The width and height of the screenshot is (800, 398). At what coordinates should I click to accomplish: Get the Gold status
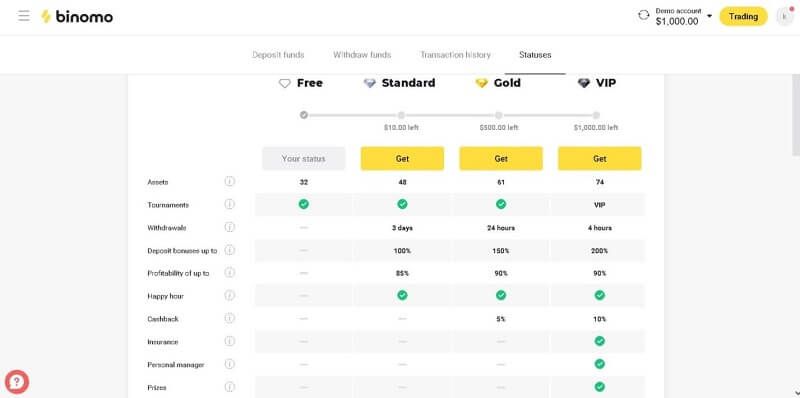501,159
